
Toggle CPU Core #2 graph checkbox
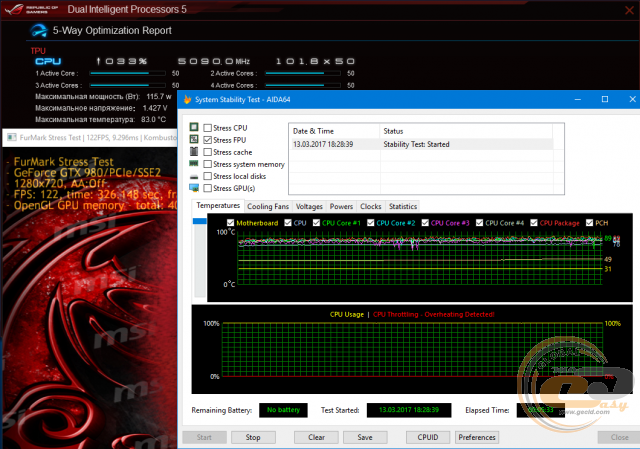click(371, 222)
